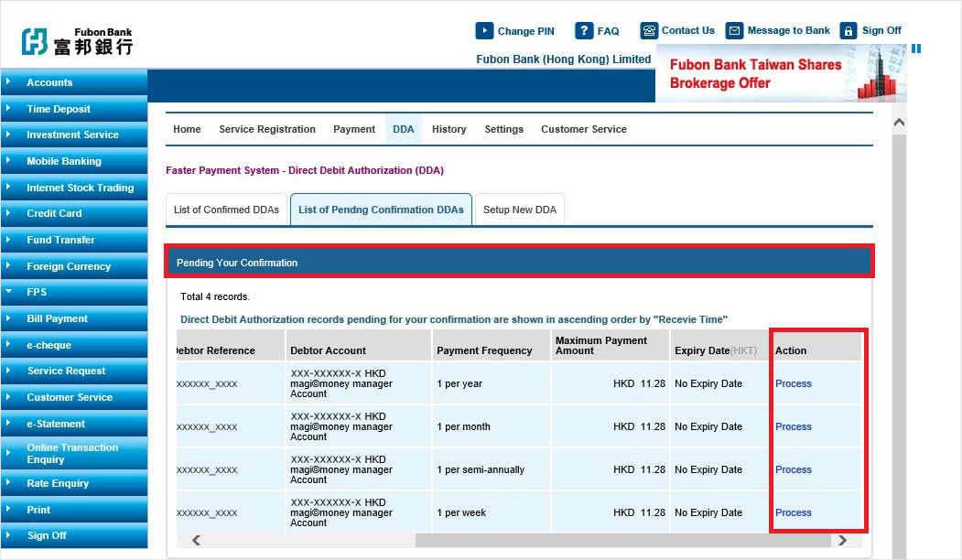
Task: Click the Contact Us link text
Action: [687, 30]
